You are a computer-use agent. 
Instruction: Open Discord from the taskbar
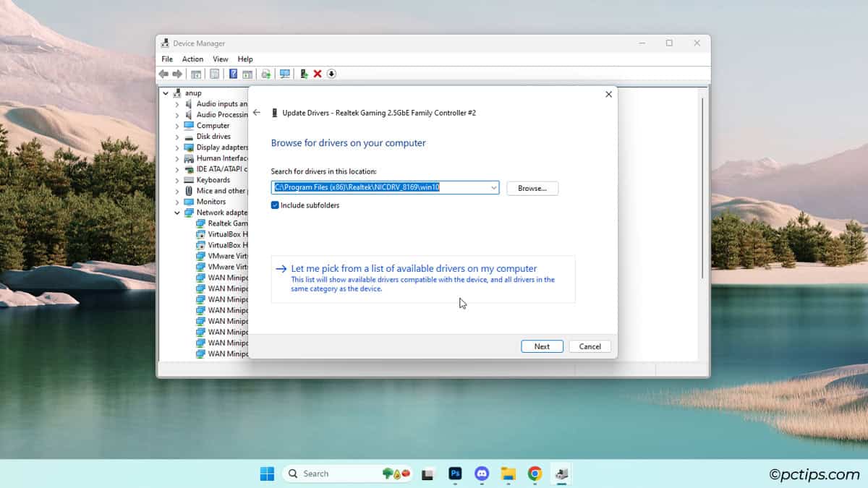(x=482, y=474)
